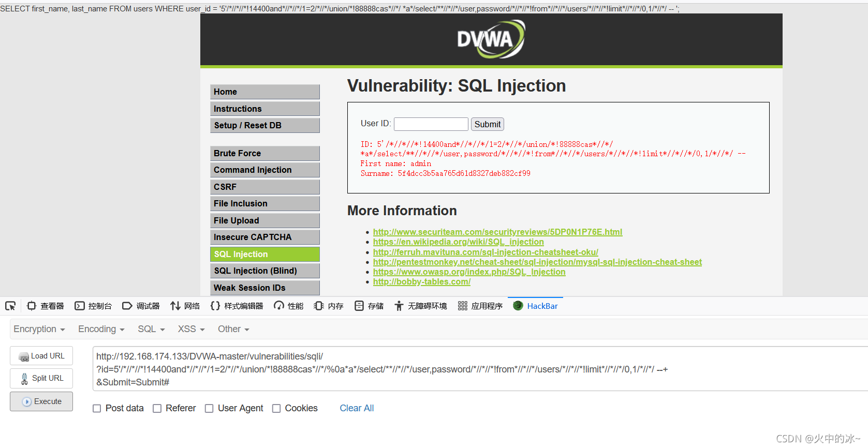Click the Load URL button
This screenshot has width=868, height=448.
(x=41, y=356)
